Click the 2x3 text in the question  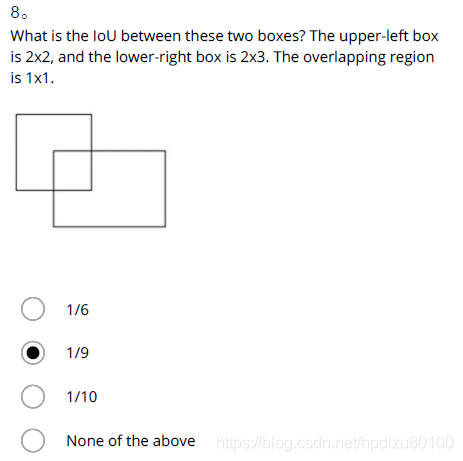pyautogui.click(x=254, y=57)
